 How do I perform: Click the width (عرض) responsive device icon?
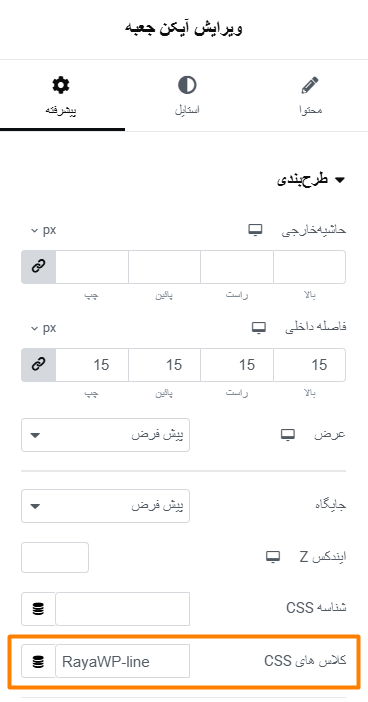tap(288, 435)
